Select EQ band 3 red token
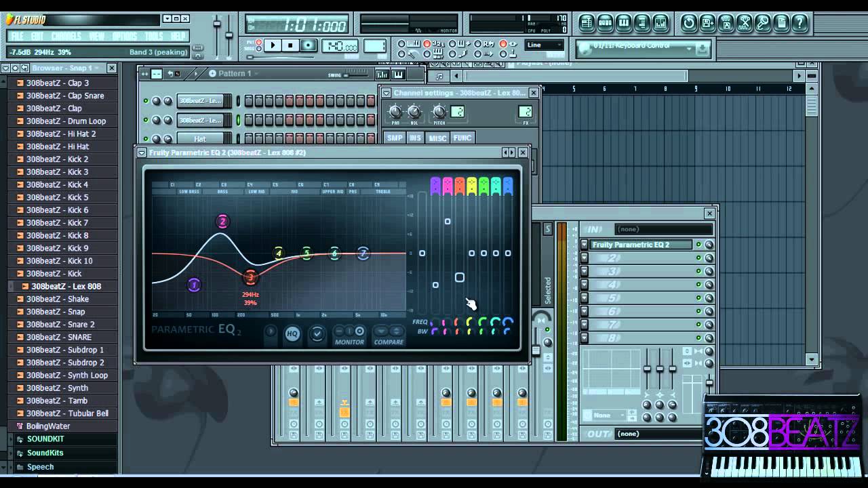This screenshot has height=488, width=868. click(x=250, y=277)
